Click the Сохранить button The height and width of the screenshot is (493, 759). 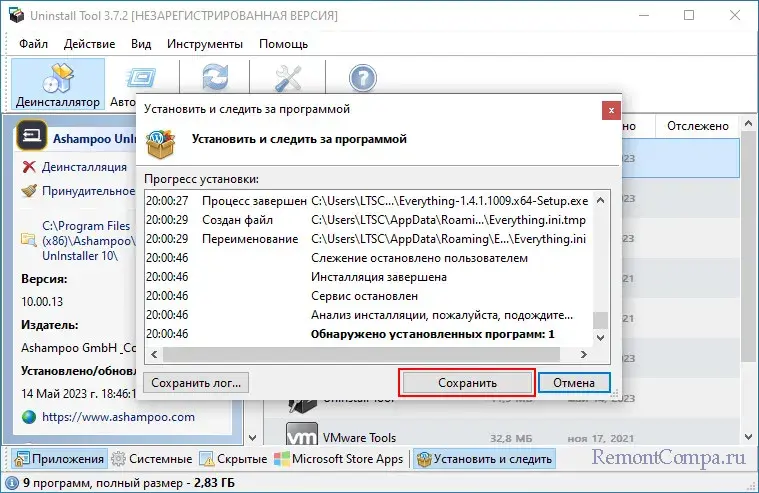click(467, 383)
